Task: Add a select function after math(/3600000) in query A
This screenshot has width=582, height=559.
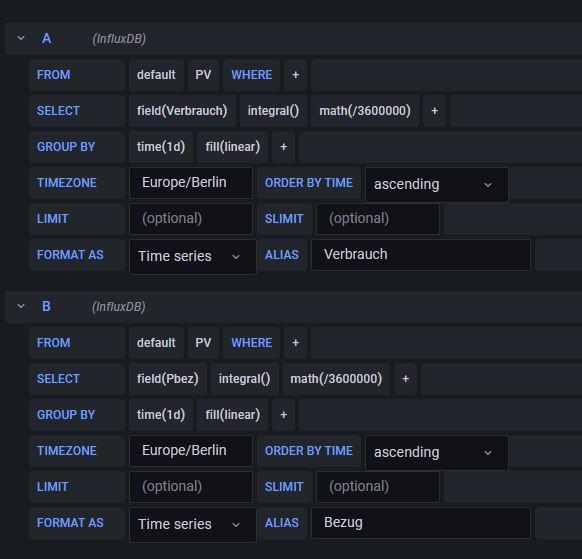Action: click(434, 111)
